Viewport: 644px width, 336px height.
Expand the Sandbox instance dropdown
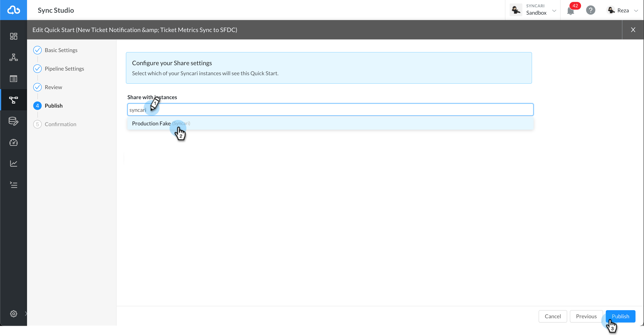click(x=554, y=10)
